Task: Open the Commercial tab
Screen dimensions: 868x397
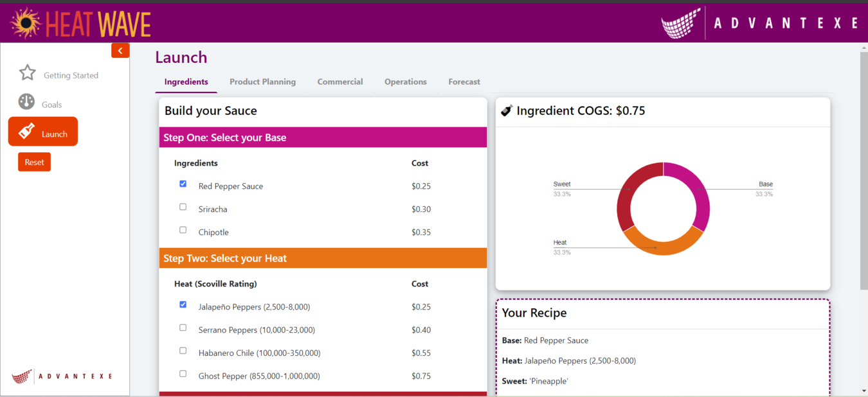Action: (340, 82)
